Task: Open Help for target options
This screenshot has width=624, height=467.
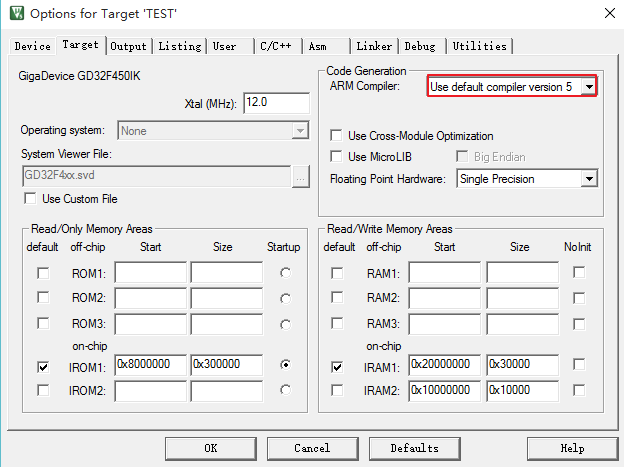Action: (x=572, y=449)
